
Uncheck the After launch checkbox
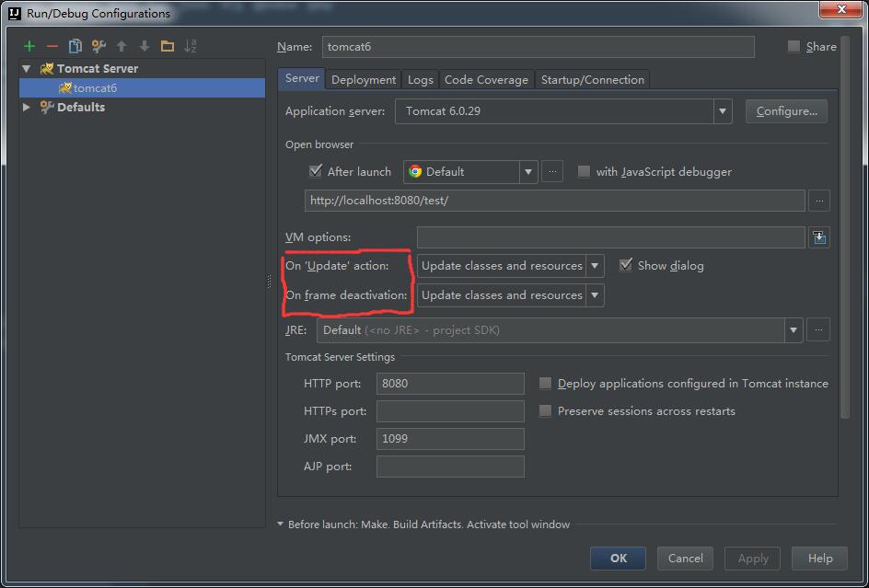(316, 171)
